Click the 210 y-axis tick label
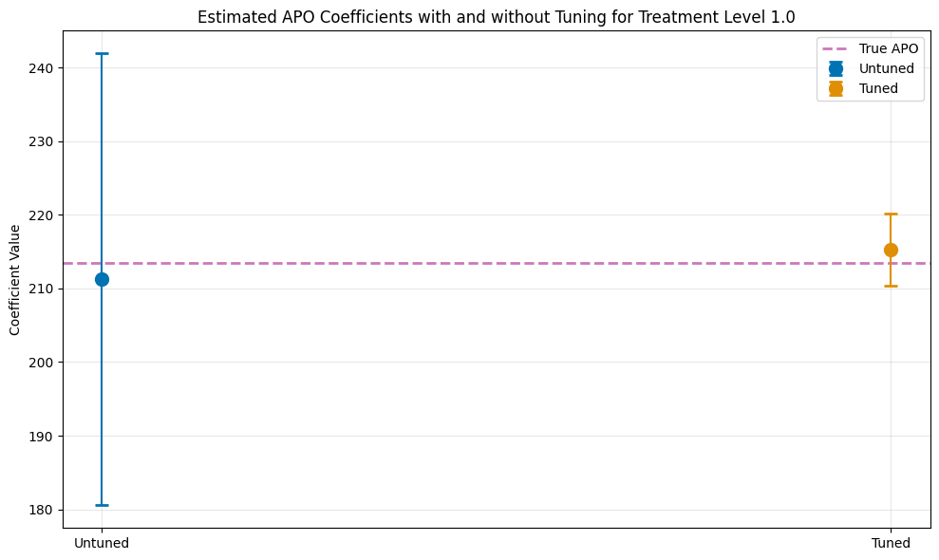This screenshot has height=560, width=939. click(x=52, y=289)
